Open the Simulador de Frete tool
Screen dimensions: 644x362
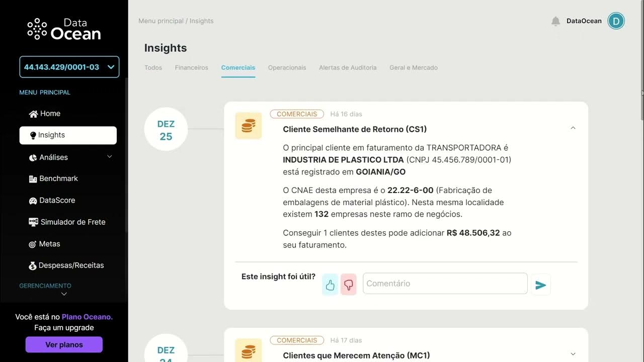click(x=72, y=222)
